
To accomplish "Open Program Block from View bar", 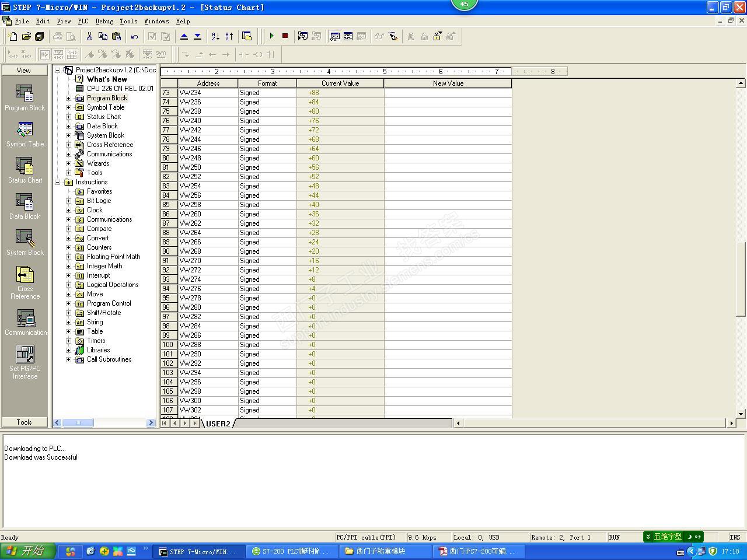I will (x=25, y=97).
